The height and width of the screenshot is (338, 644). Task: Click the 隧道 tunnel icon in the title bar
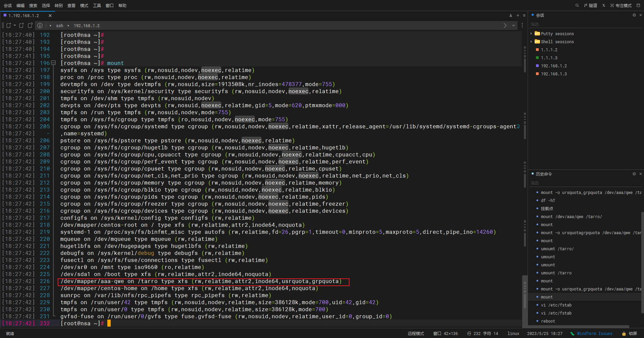(x=591, y=5)
